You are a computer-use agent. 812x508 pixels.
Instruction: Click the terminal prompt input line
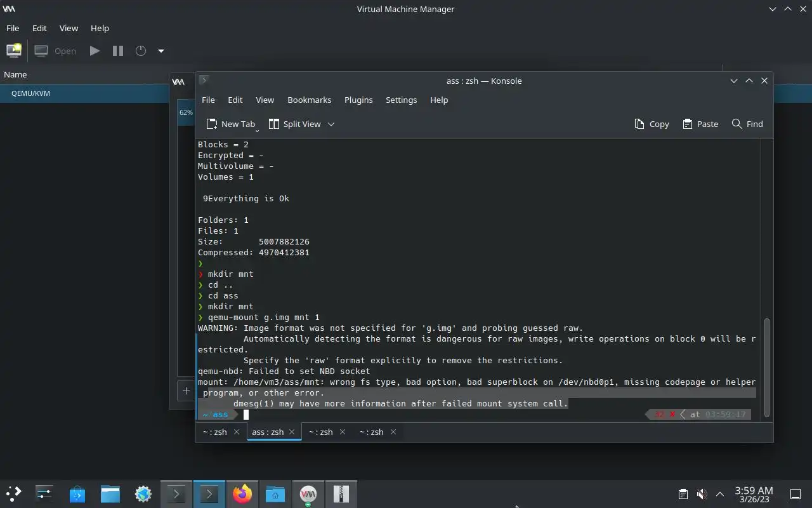(x=476, y=415)
